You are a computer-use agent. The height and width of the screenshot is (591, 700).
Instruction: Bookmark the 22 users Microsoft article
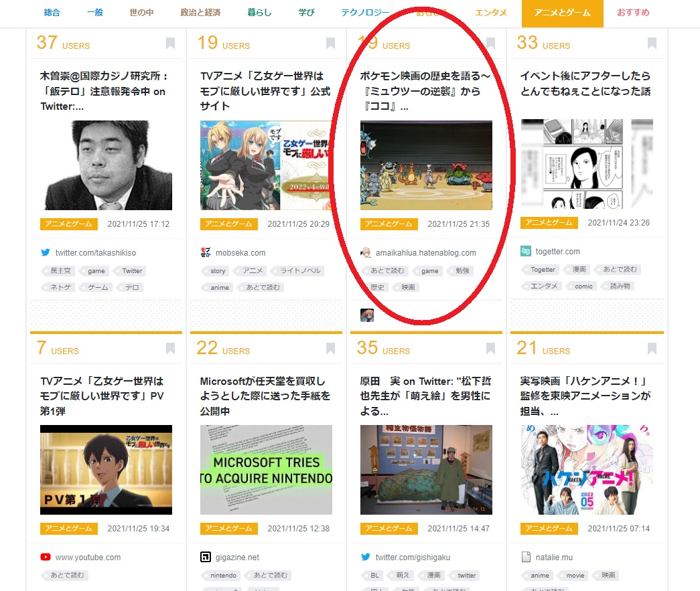point(330,348)
